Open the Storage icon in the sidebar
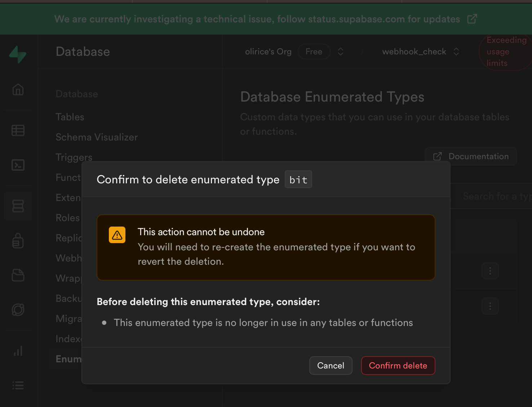532x407 pixels. pyautogui.click(x=18, y=275)
